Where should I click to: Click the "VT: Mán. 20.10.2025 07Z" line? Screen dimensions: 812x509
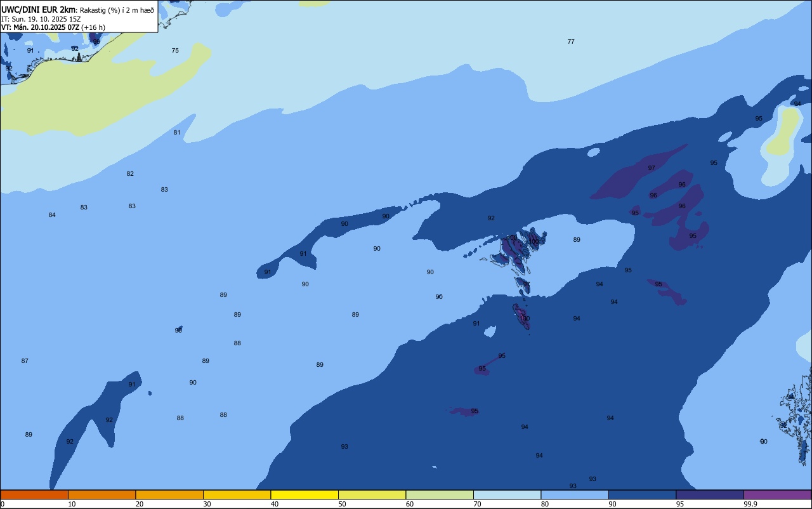pyautogui.click(x=40, y=27)
